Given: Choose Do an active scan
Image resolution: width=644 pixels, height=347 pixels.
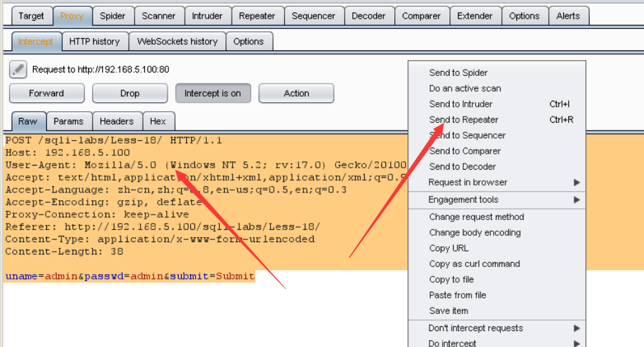Looking at the screenshot, I should point(496,88).
